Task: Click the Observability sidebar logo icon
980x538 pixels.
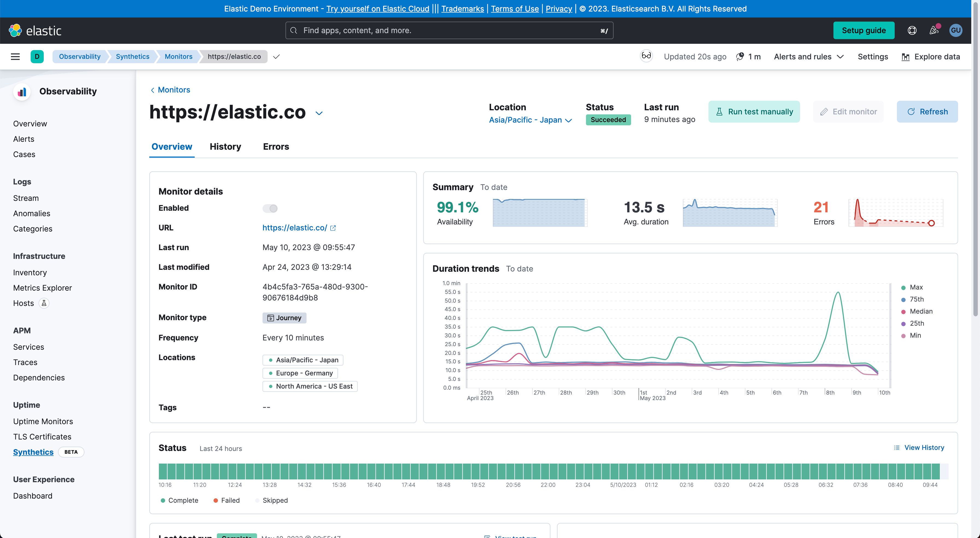Action: click(22, 91)
